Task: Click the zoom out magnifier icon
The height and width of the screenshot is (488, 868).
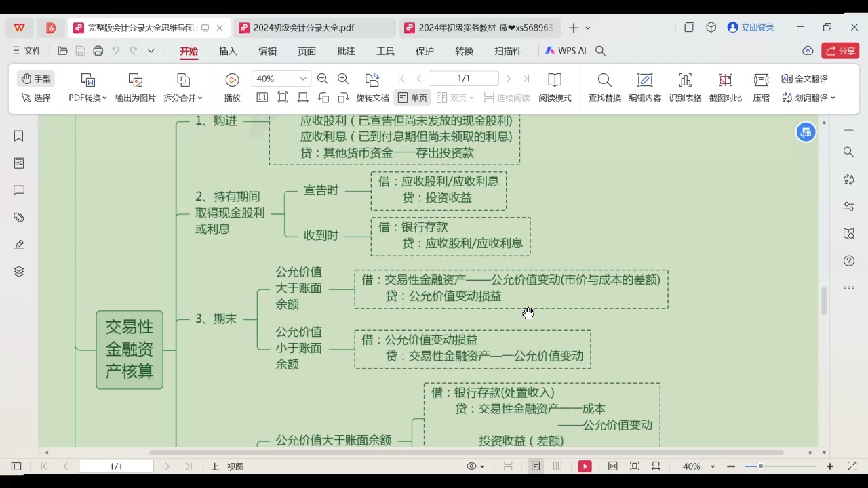Action: coord(323,79)
